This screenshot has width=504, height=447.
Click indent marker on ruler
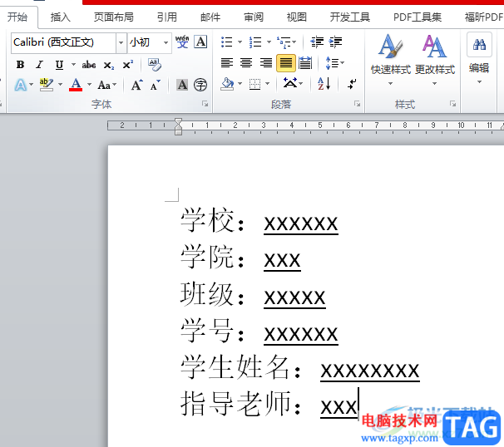tap(178, 126)
